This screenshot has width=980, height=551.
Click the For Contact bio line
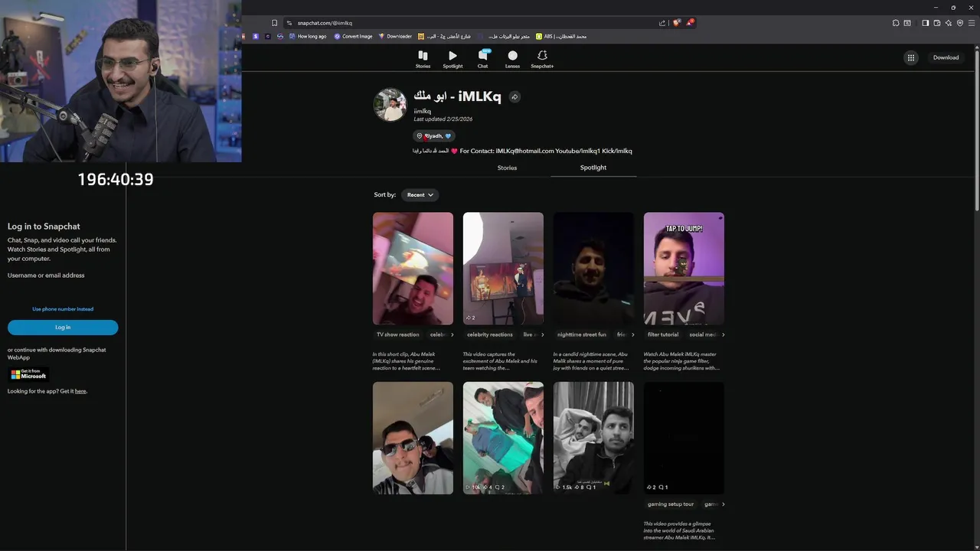522,151
